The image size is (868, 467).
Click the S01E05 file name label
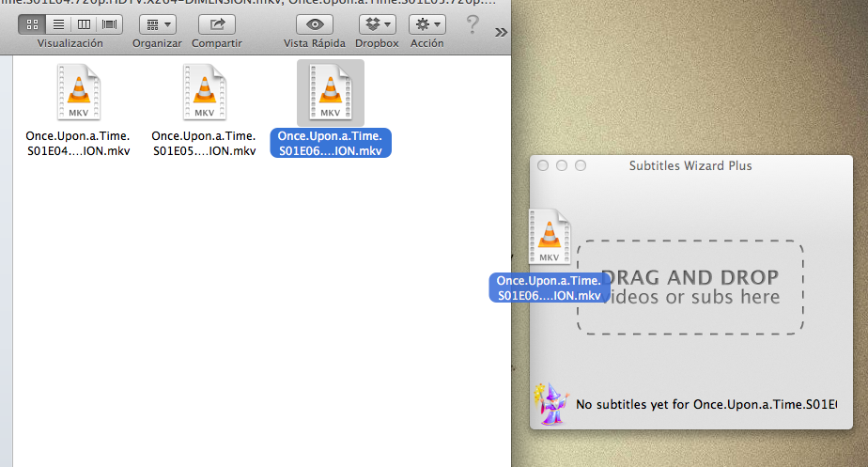click(x=204, y=143)
